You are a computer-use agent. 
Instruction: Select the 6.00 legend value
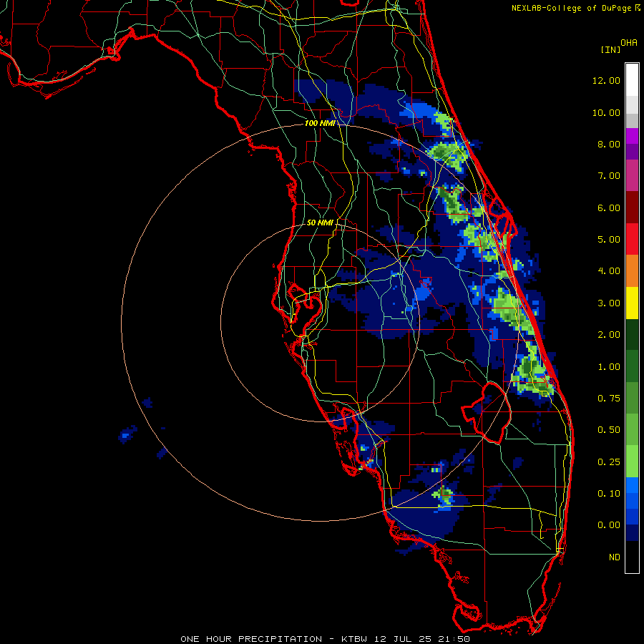point(609,208)
